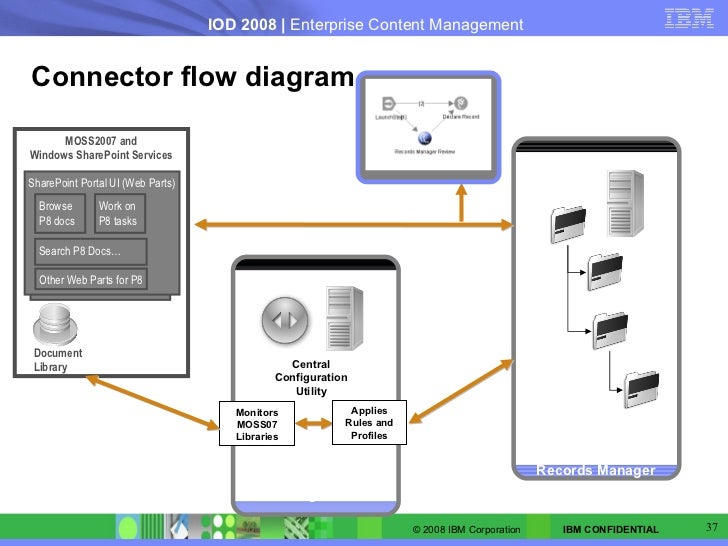This screenshot has height=546, width=728.
Task: Click the 'Records Manager' label
Action: tap(596, 470)
